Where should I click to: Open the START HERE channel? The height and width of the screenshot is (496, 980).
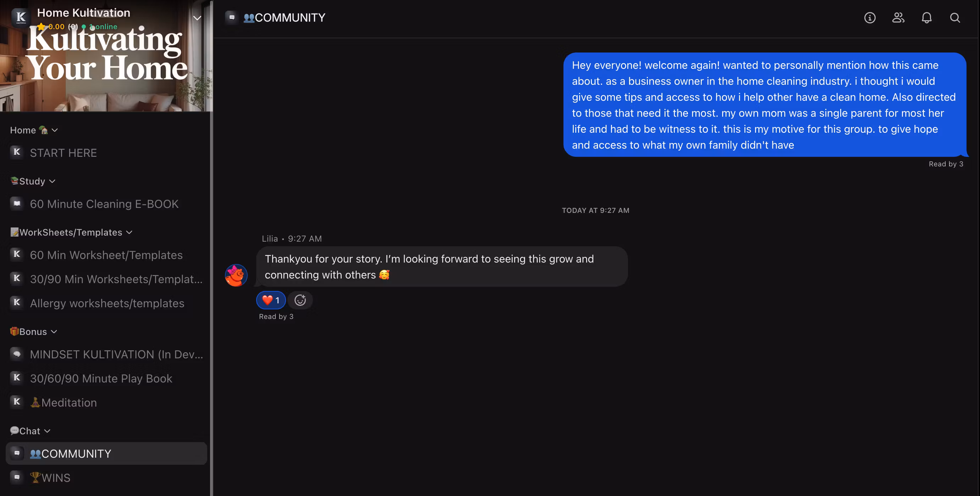(63, 153)
